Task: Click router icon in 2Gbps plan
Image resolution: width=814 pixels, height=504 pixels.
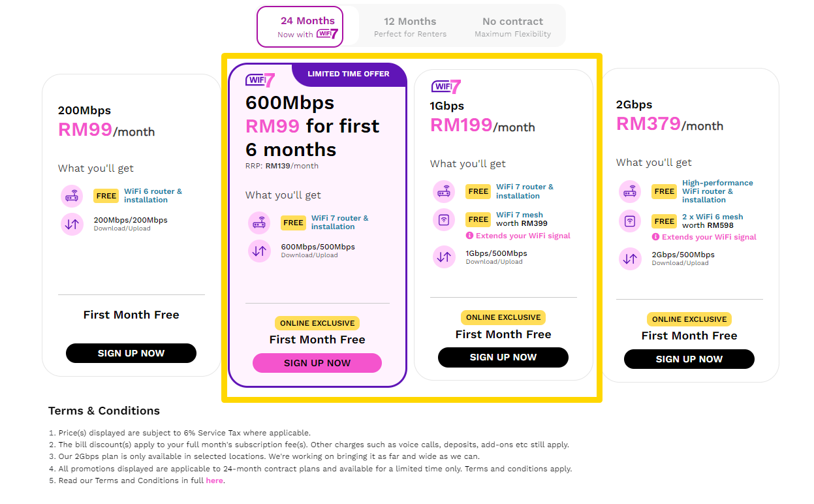Action: point(630,191)
